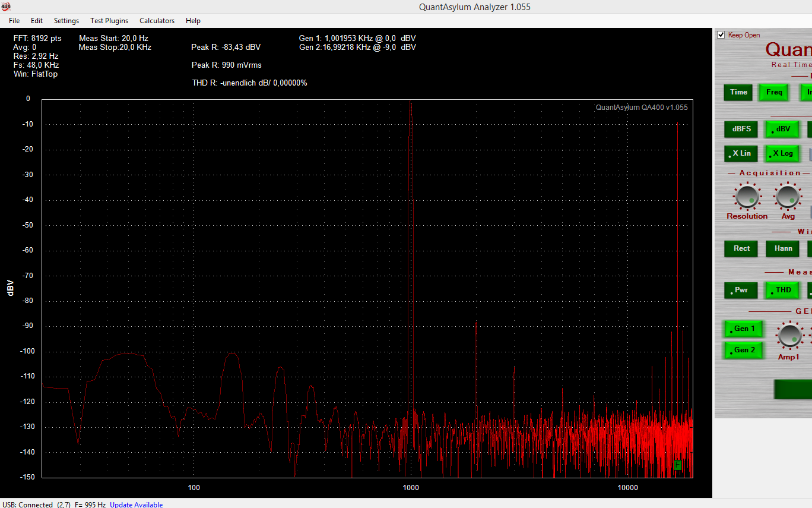This screenshot has width=812, height=508.
Task: Select the Hann window button
Action: (x=783, y=248)
